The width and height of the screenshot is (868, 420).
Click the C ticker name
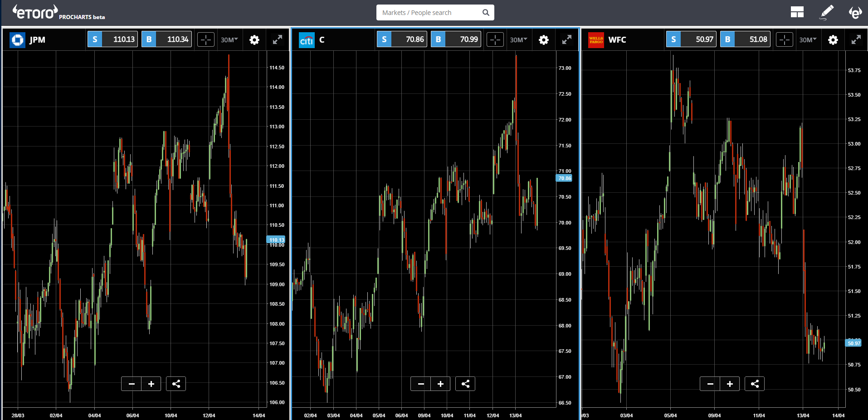(x=322, y=40)
